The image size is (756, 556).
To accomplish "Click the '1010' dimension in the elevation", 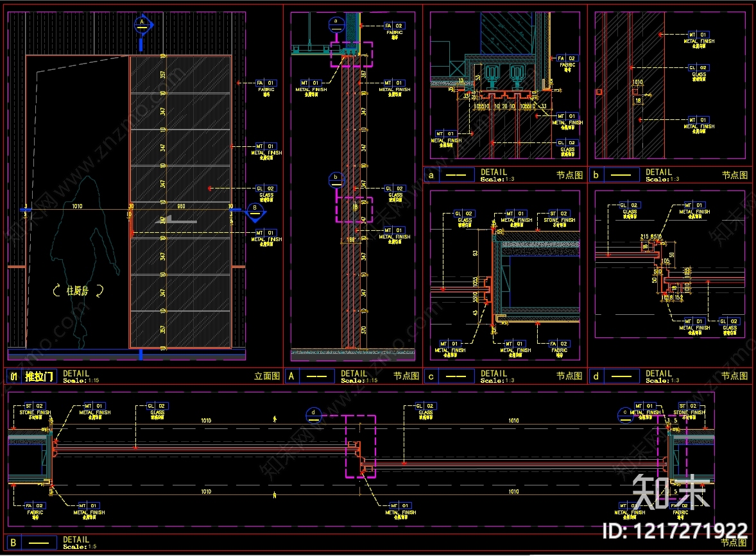I will [77, 206].
